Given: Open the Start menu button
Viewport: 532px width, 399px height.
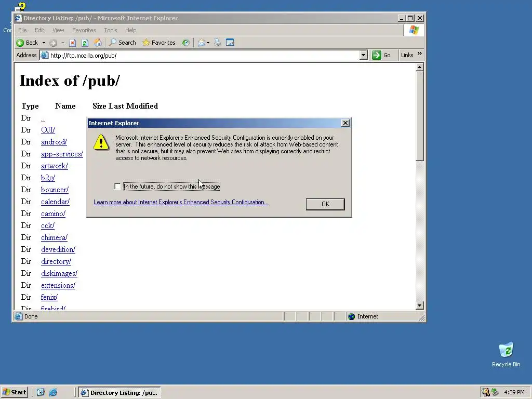Looking at the screenshot, I should point(14,392).
